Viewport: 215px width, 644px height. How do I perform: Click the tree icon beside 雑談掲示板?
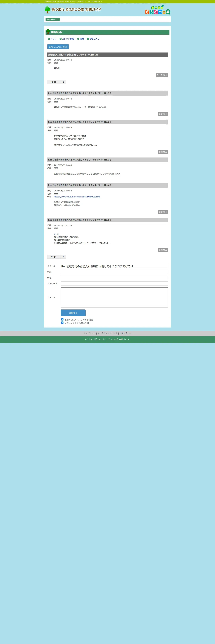pos(48,32)
